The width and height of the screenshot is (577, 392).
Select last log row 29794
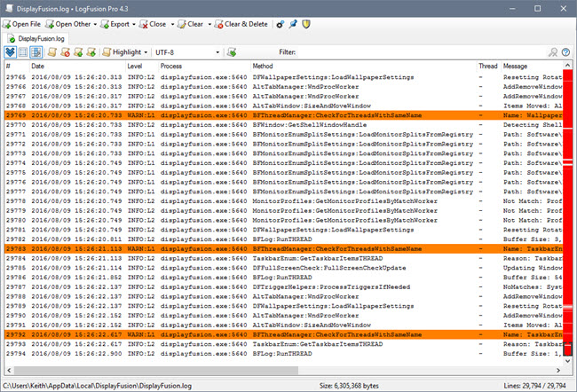pos(284,354)
